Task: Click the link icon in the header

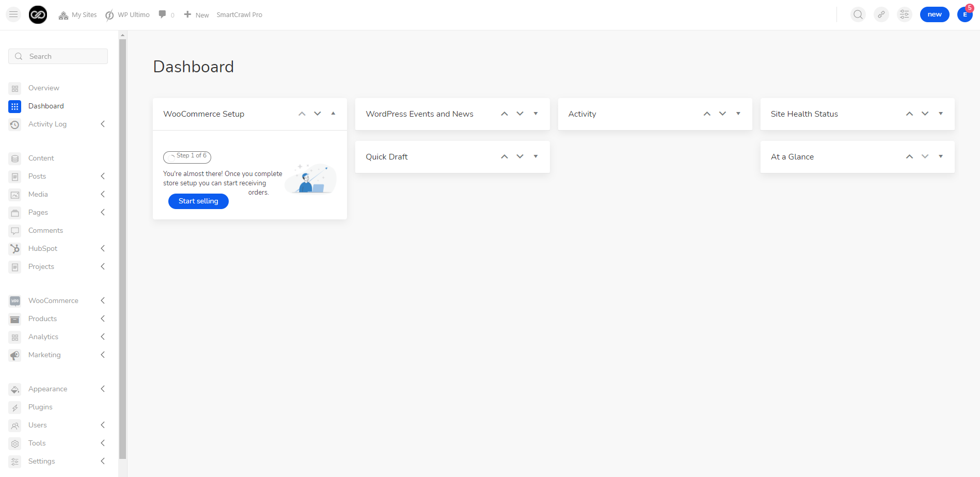Action: [881, 14]
